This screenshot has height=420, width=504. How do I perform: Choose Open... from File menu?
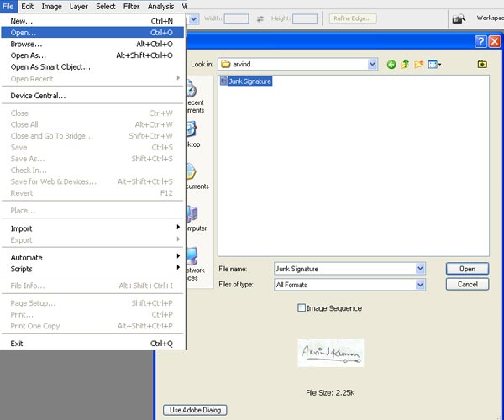pyautogui.click(x=92, y=33)
